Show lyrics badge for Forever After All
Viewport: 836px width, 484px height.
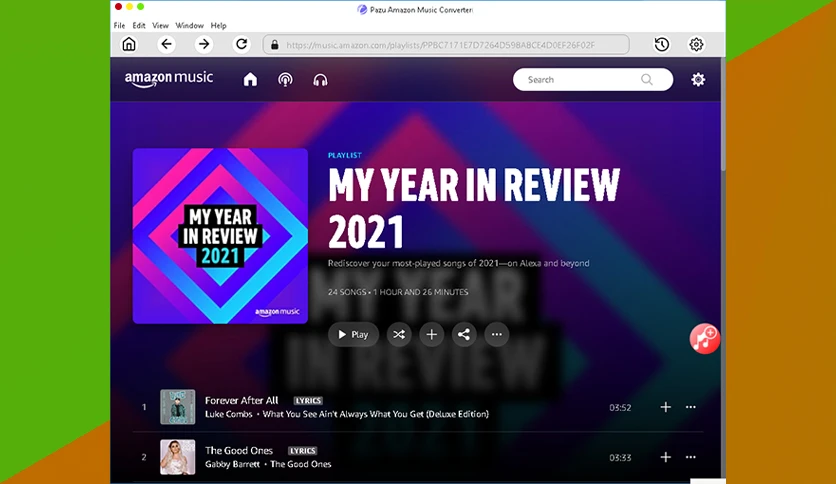point(308,400)
